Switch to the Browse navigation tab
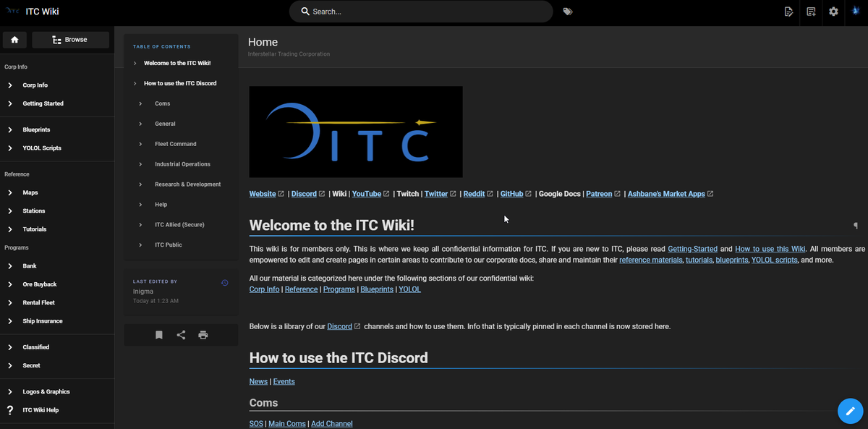 pos(70,40)
